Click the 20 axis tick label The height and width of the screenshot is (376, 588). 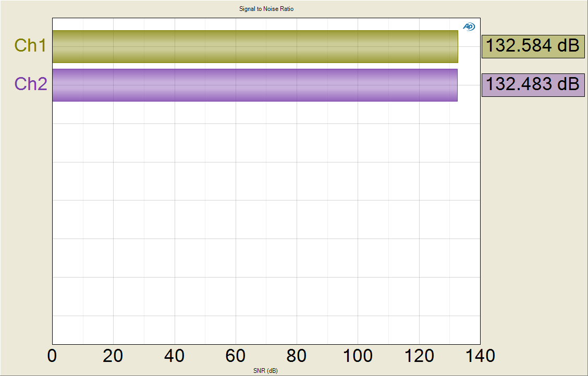point(113,356)
